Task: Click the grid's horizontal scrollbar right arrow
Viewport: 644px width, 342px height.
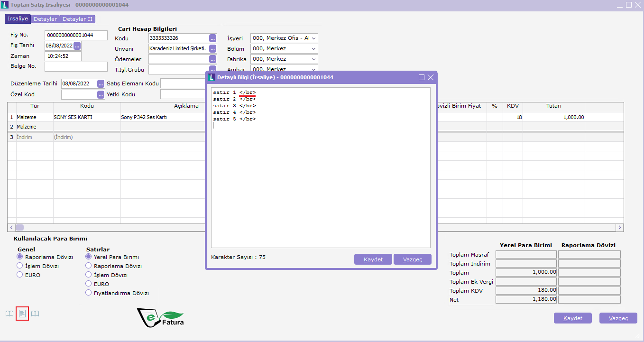Action: click(619, 228)
